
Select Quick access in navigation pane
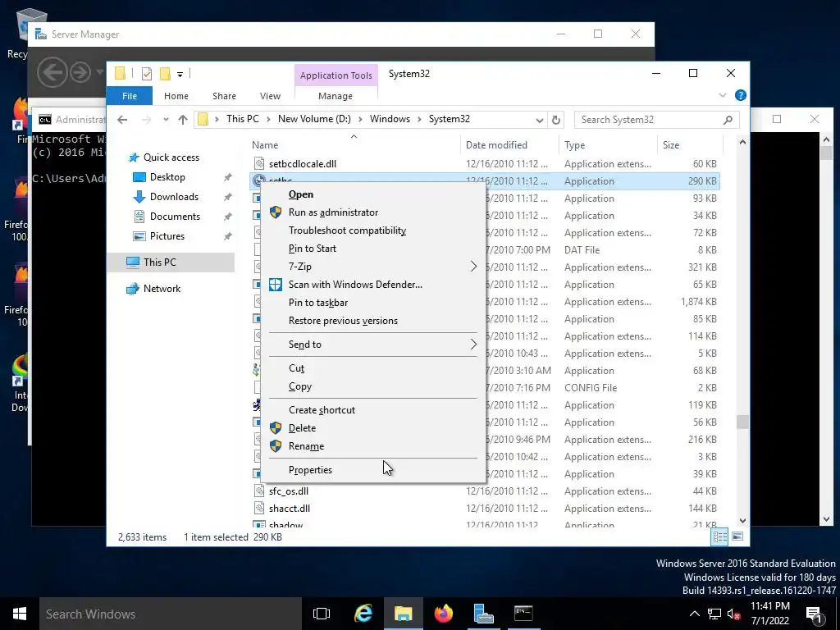click(171, 157)
